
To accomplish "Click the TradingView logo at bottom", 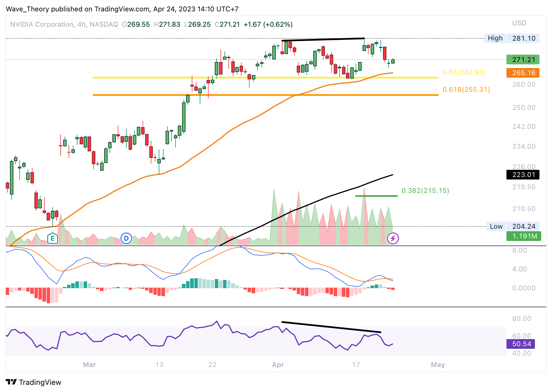I will click(34, 382).
